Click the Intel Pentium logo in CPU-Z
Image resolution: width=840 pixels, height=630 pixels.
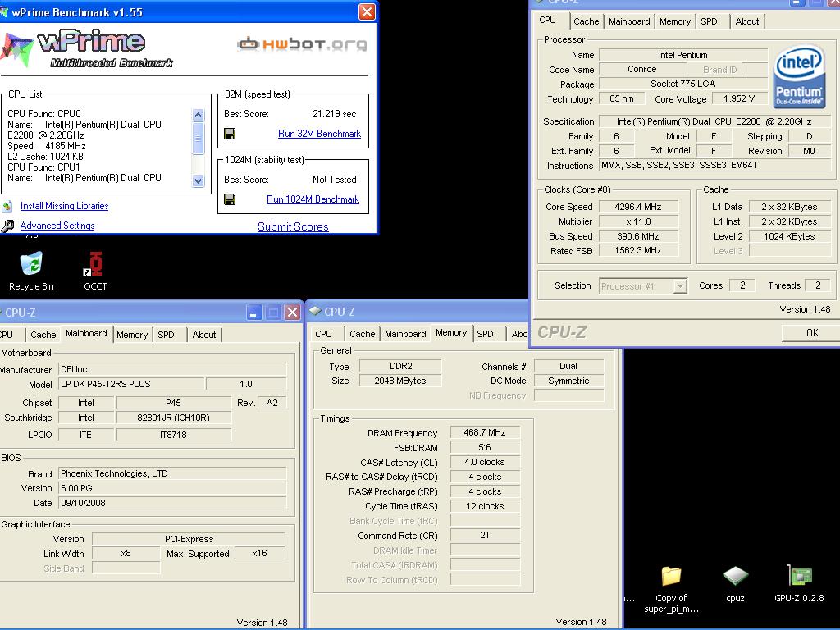(799, 76)
